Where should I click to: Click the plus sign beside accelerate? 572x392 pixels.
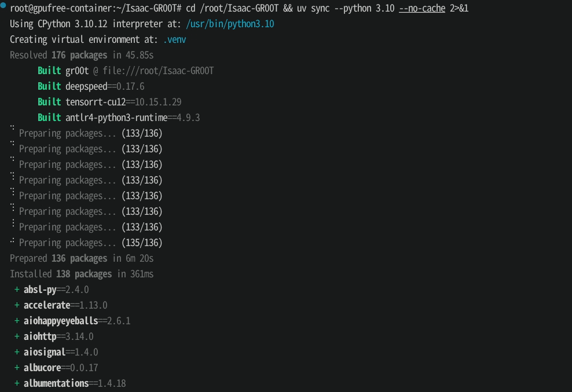pos(17,306)
